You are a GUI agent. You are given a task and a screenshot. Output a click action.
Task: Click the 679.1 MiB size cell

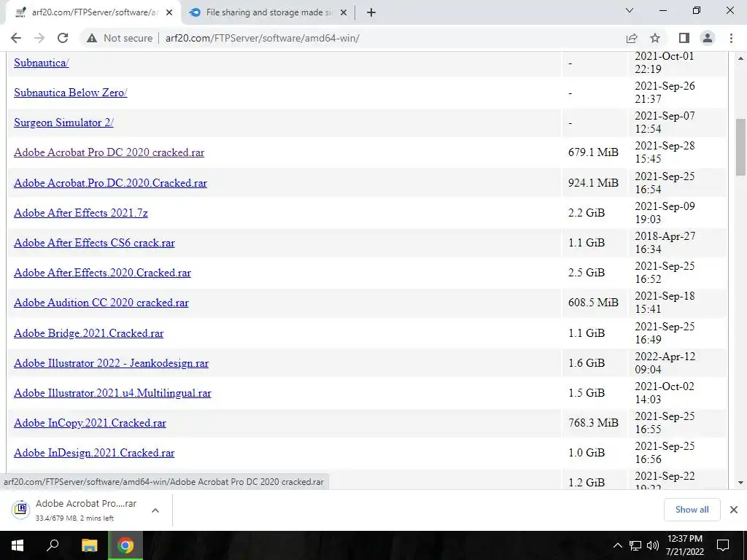coord(593,152)
